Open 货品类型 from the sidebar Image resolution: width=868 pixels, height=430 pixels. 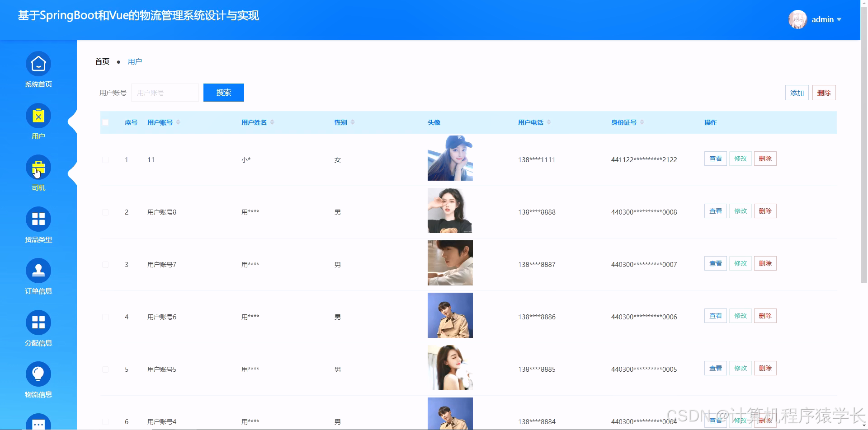[38, 219]
